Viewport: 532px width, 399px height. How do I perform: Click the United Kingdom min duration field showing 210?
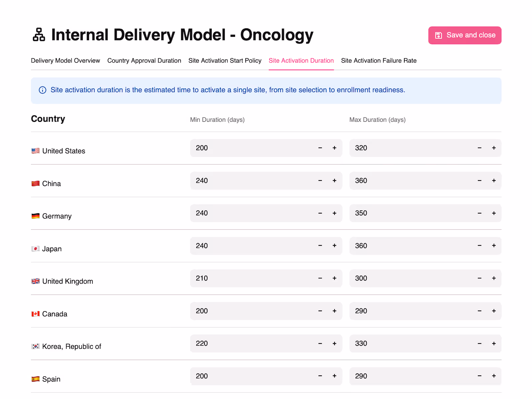(249, 278)
